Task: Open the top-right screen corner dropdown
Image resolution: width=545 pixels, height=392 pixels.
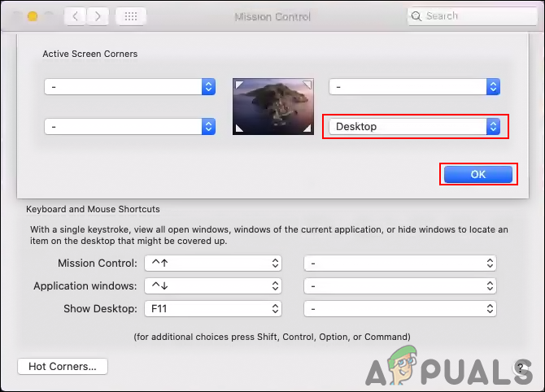Action: point(414,86)
